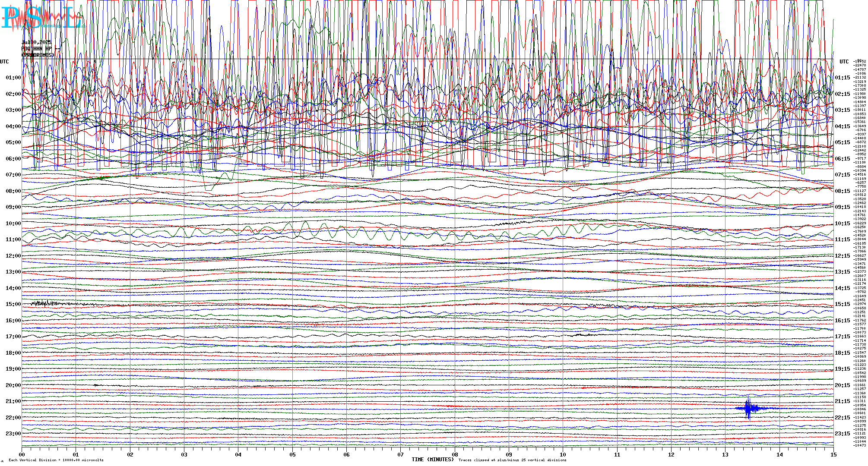Click minute tick '10' on the bottom axis
This screenshot has height=466, width=868.
pos(563,454)
